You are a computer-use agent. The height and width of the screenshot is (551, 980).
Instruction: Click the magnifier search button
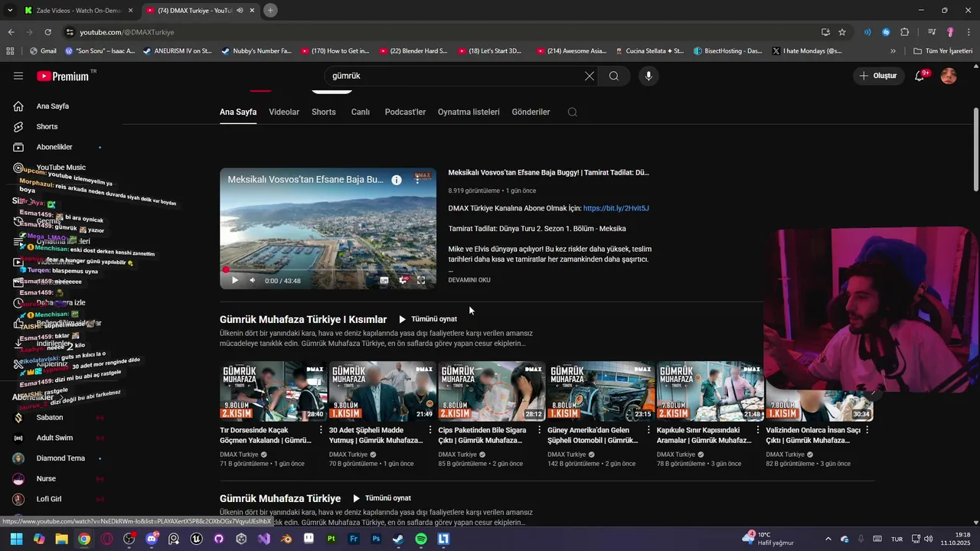tap(614, 76)
